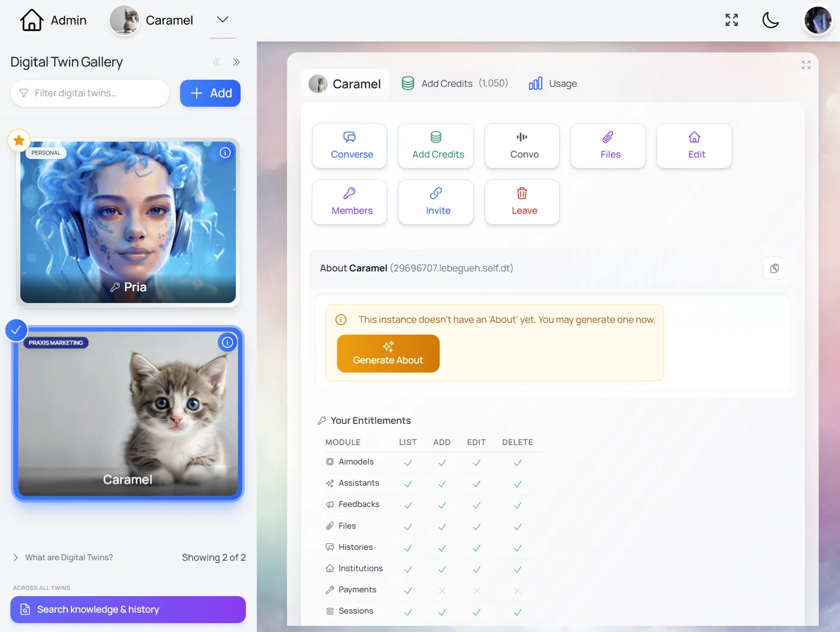Switch to dark mode moon icon
Viewport: 840px width, 632px height.
[770, 20]
